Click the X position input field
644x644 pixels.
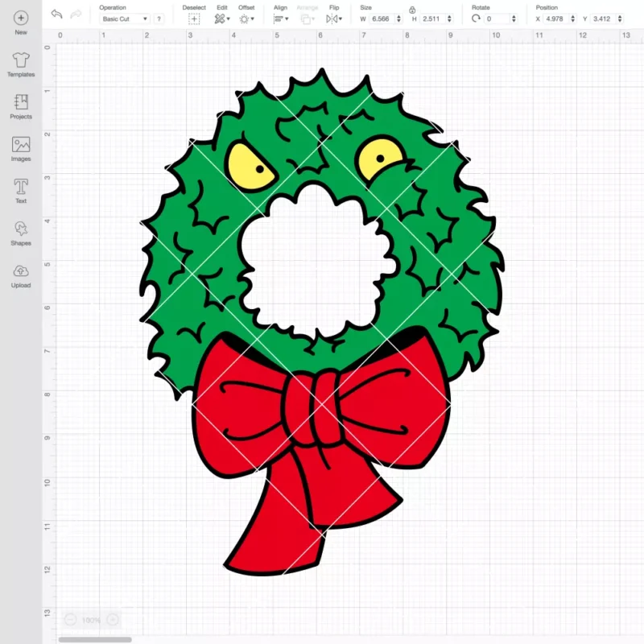(x=555, y=19)
